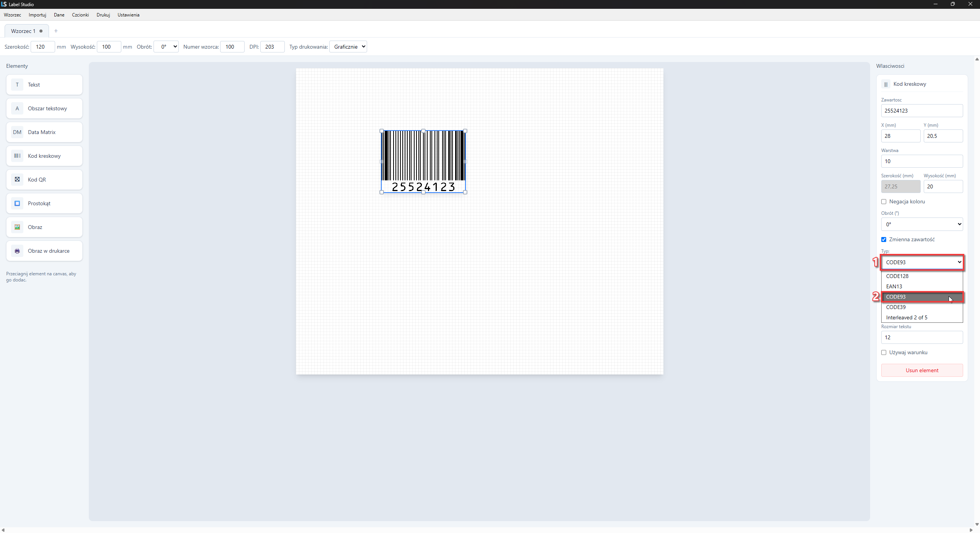The image size is (980, 533).
Task: Pick highlighted CODE93 option in list
Action: click(x=922, y=297)
